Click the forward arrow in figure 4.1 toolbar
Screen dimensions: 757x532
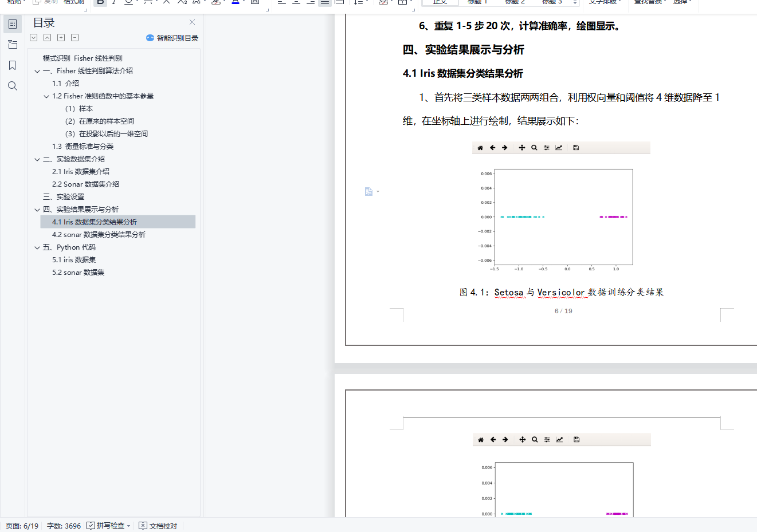click(505, 148)
